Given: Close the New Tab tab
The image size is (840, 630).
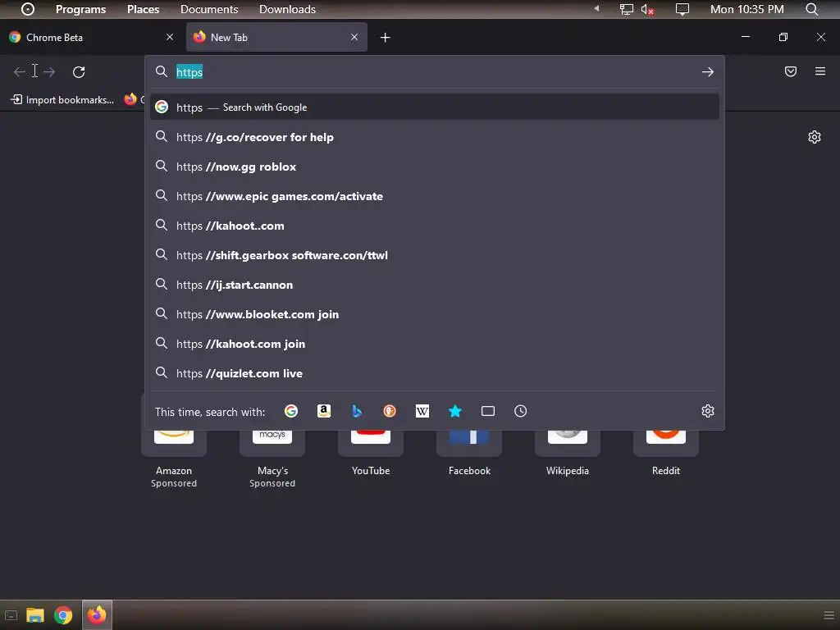Looking at the screenshot, I should 354,37.
